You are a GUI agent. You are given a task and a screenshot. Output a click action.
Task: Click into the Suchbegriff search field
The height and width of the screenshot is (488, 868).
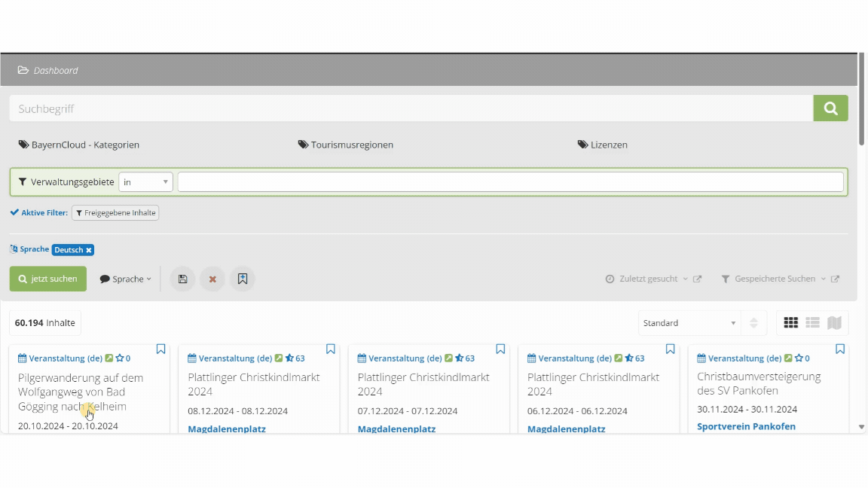pos(411,108)
